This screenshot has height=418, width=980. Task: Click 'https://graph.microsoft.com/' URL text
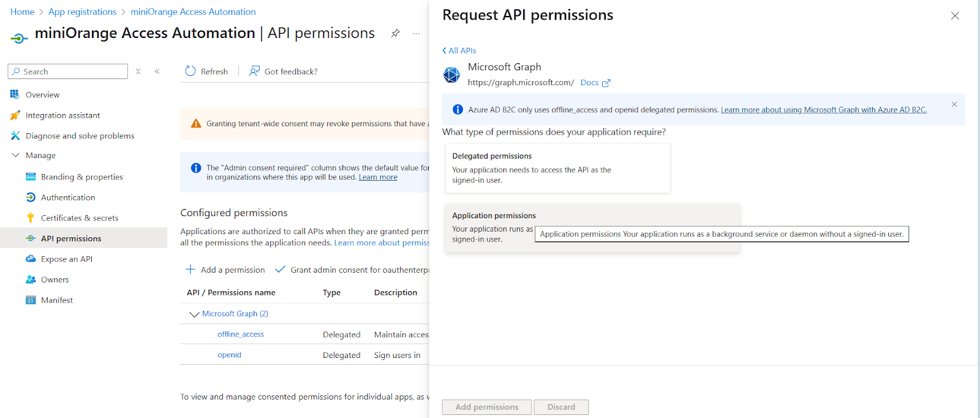pyautogui.click(x=521, y=83)
